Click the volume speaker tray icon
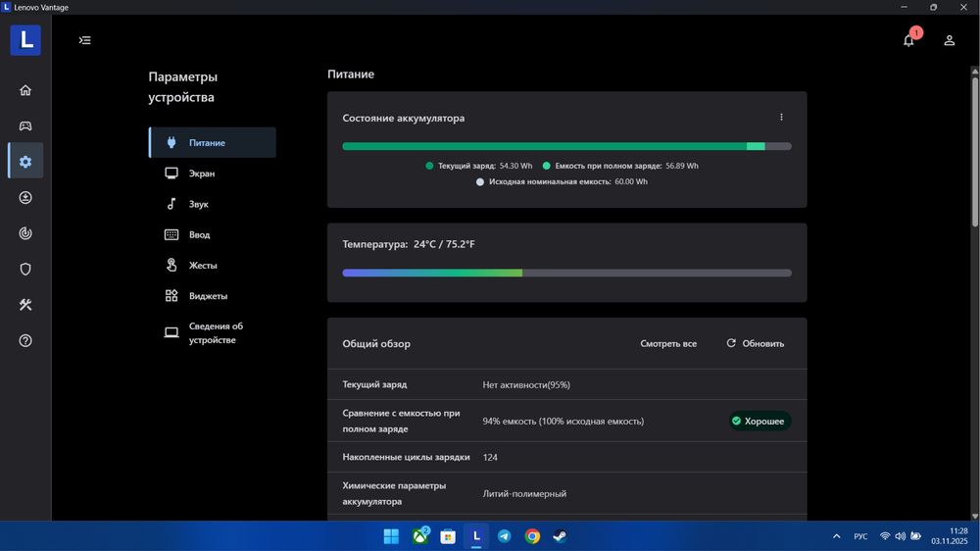 coord(900,536)
